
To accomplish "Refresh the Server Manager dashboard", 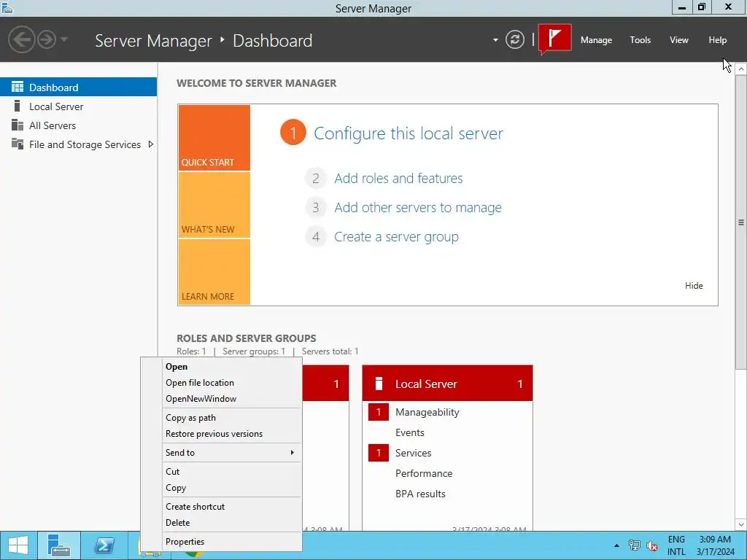I will tap(514, 39).
